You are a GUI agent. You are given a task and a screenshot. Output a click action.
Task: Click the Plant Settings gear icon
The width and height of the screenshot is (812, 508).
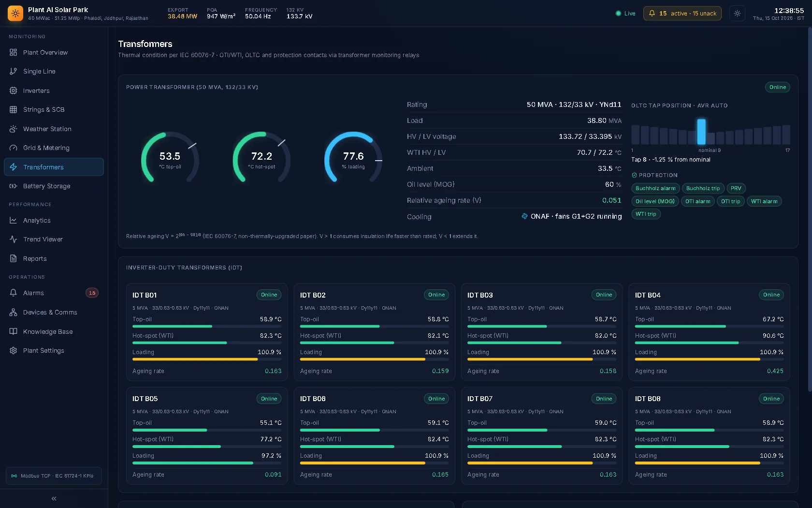point(13,350)
